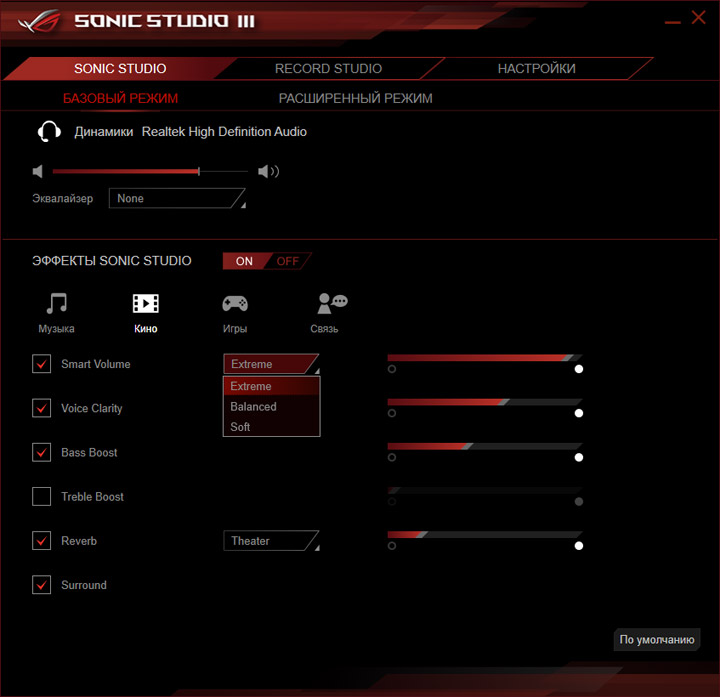Screen dimensions: 720x697
Task: Switch to the SONIC STUDIO tab
Action: click(x=120, y=68)
